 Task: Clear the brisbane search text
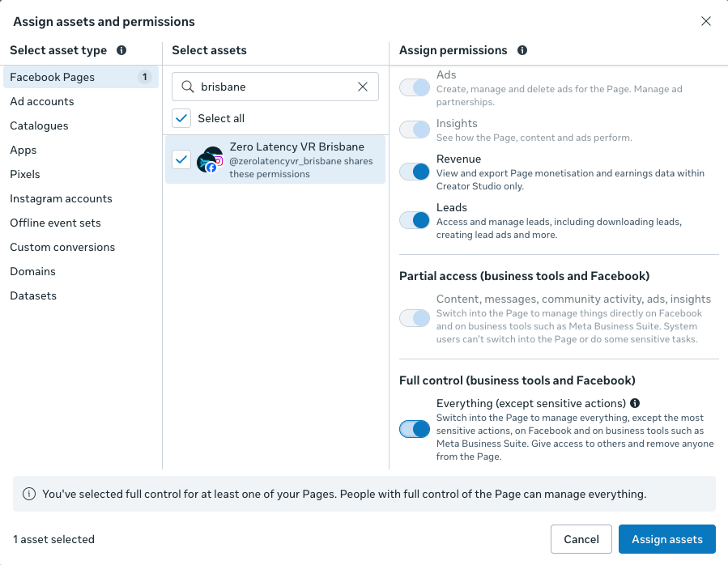point(363,87)
